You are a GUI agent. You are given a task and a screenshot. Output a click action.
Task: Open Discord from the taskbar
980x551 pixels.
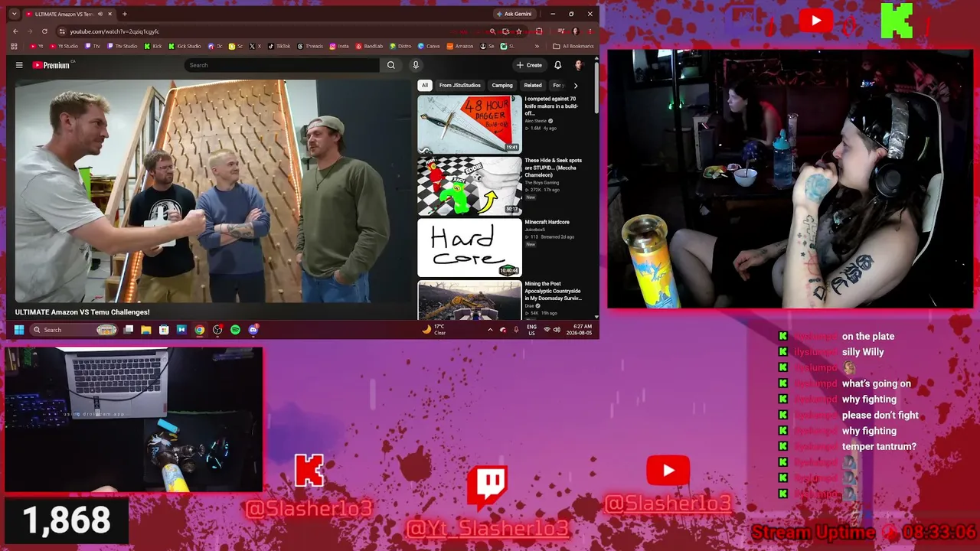click(253, 330)
